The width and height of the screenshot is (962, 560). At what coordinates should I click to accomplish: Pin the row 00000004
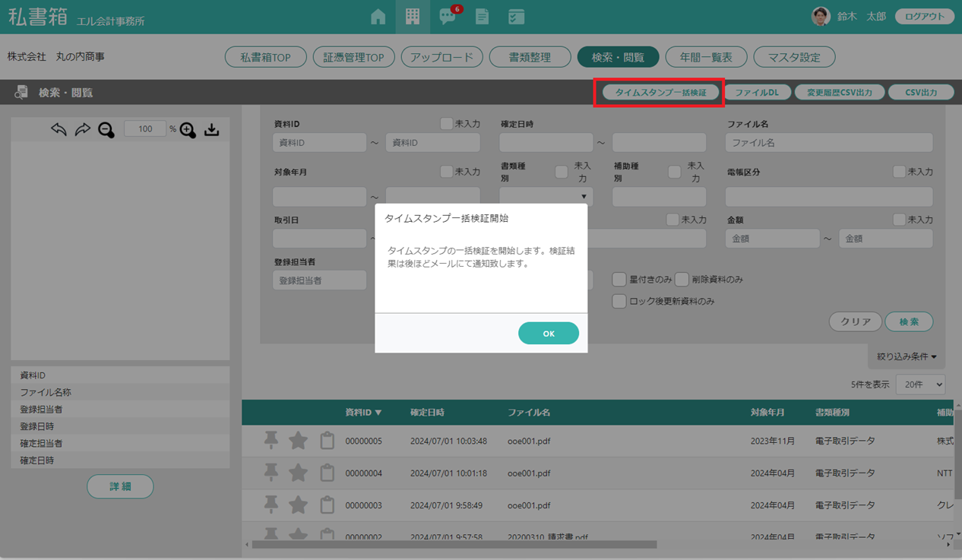coord(271,473)
